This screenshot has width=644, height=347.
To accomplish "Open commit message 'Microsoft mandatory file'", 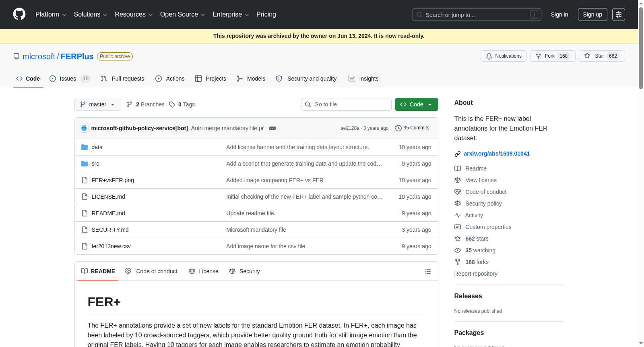I will (x=256, y=230).
